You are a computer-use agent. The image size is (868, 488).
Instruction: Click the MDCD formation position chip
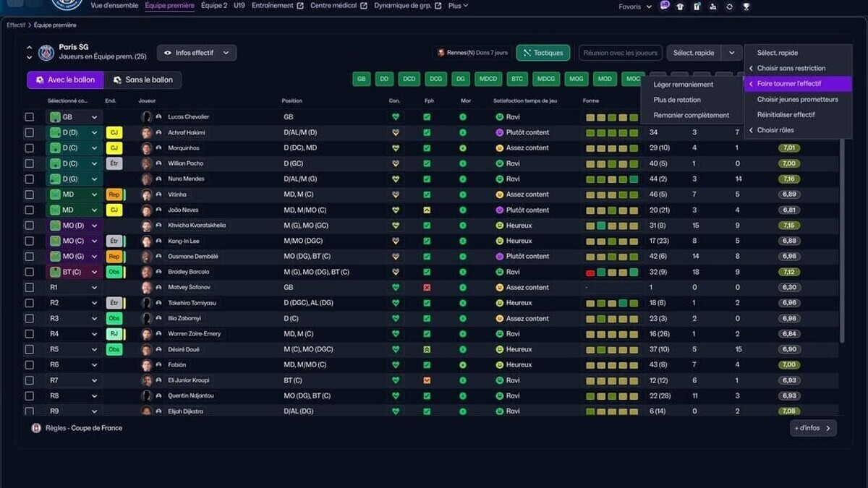pyautogui.click(x=488, y=79)
